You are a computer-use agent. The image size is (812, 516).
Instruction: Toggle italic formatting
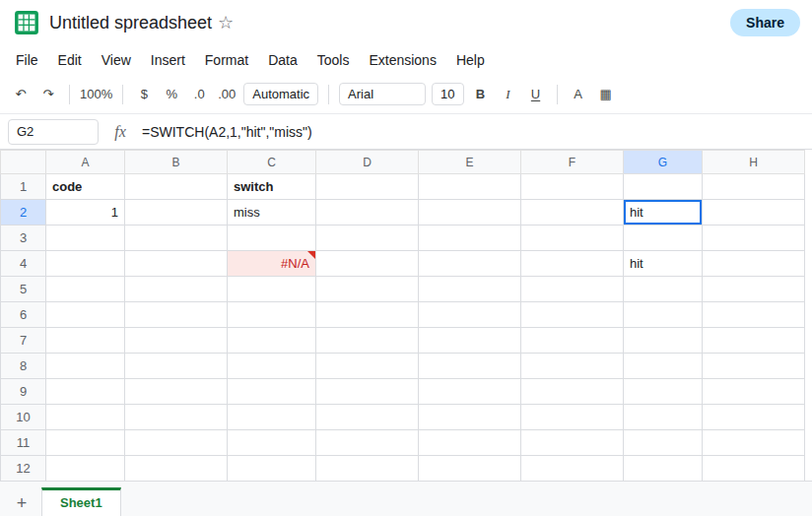pyautogui.click(x=507, y=95)
